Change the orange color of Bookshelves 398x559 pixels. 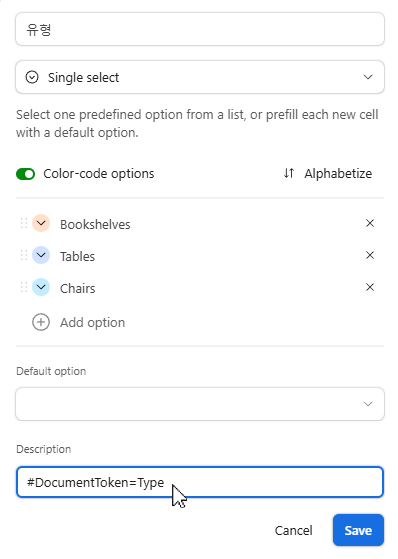click(41, 223)
